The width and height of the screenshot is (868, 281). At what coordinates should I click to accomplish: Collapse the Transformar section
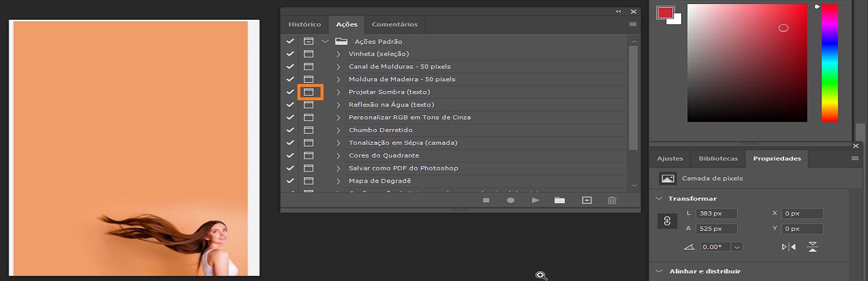(x=659, y=199)
